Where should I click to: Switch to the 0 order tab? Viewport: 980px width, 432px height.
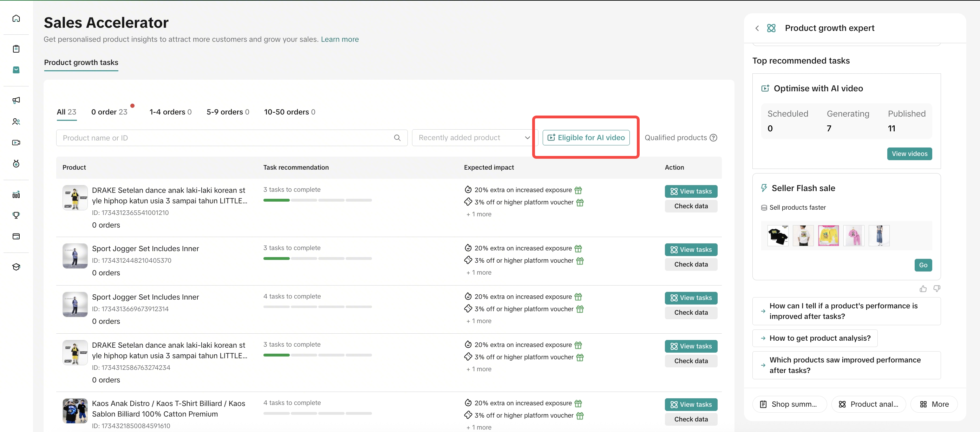click(x=109, y=112)
